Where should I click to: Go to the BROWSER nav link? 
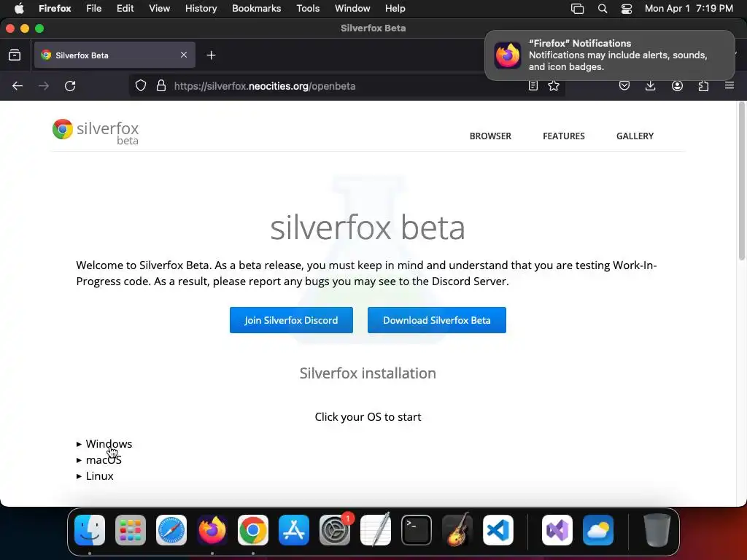(x=490, y=136)
